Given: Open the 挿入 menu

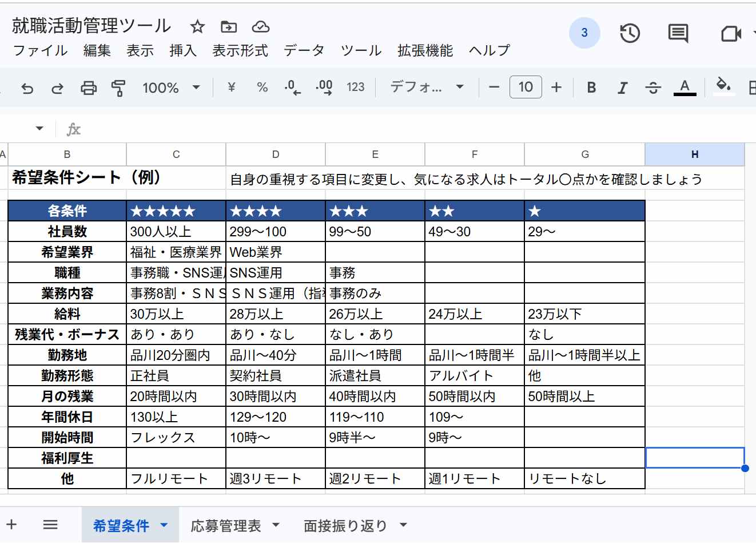Looking at the screenshot, I should point(182,50).
